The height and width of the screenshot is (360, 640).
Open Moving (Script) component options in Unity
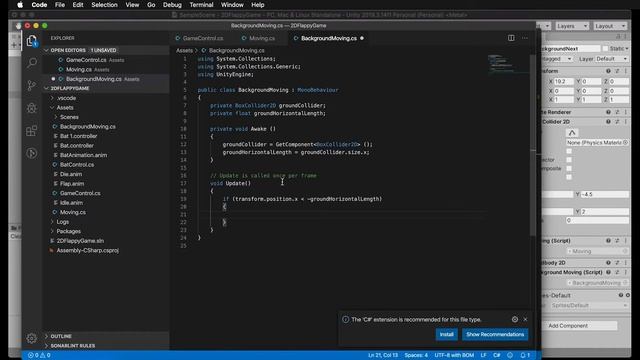(x=625, y=241)
